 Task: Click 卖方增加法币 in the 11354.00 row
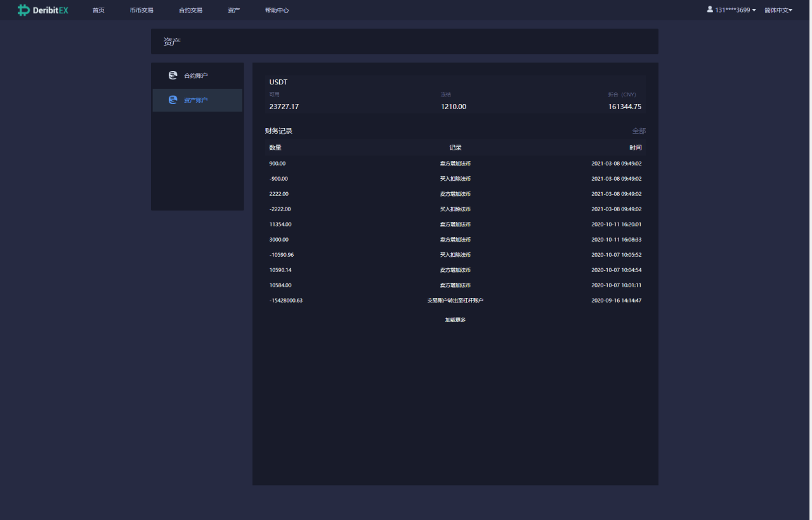pos(455,224)
